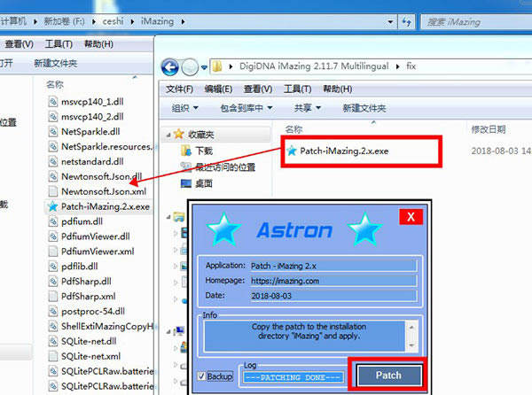
Task: Click the back arrow in the fix folder window
Action: [171, 66]
